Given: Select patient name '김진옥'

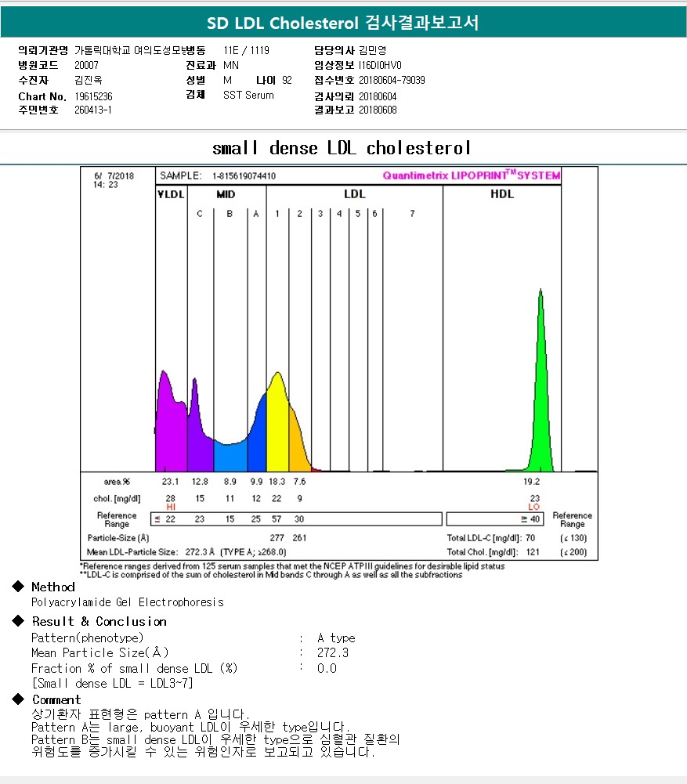Looking at the screenshot, I should click(88, 80).
